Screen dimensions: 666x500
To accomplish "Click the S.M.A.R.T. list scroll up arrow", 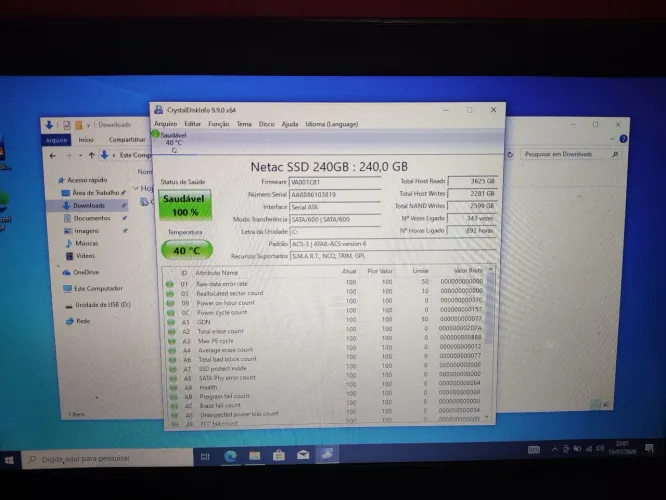I will pyautogui.click(x=491, y=269).
